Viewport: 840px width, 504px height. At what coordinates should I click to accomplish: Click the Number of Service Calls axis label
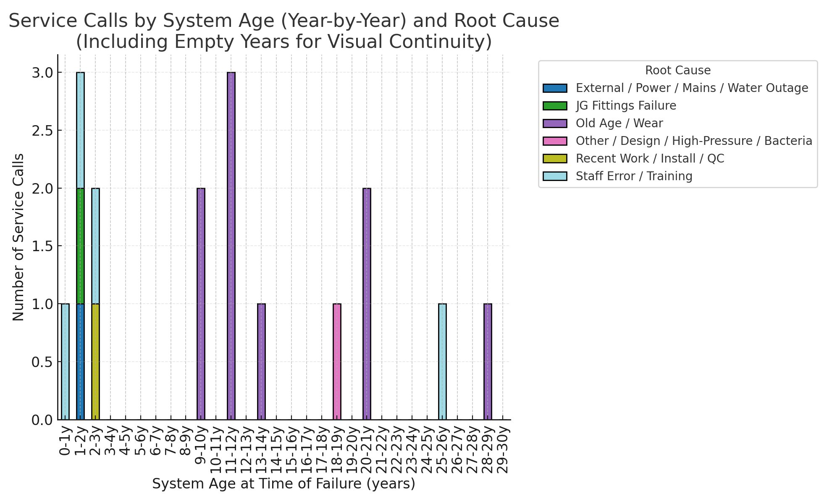[x=18, y=237]
